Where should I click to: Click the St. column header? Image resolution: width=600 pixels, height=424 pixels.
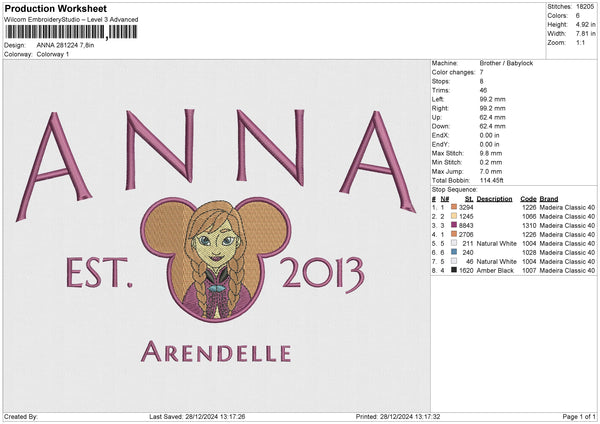coord(469,199)
